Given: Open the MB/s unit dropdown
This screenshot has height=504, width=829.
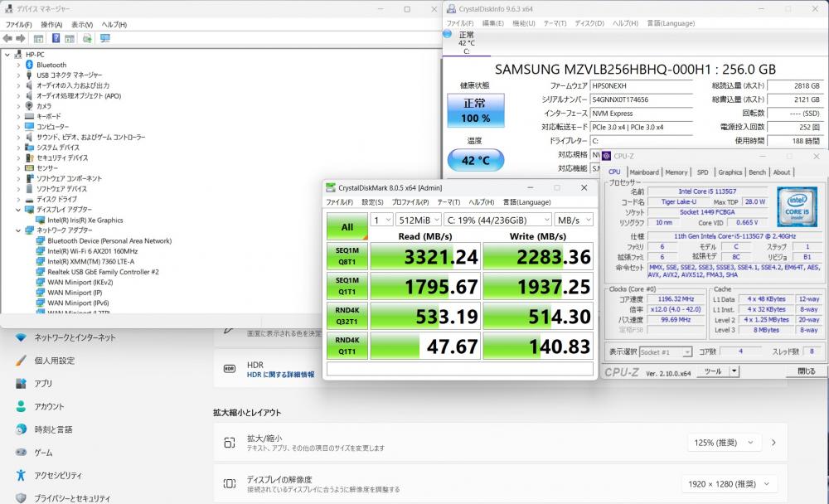Looking at the screenshot, I should point(574,220).
